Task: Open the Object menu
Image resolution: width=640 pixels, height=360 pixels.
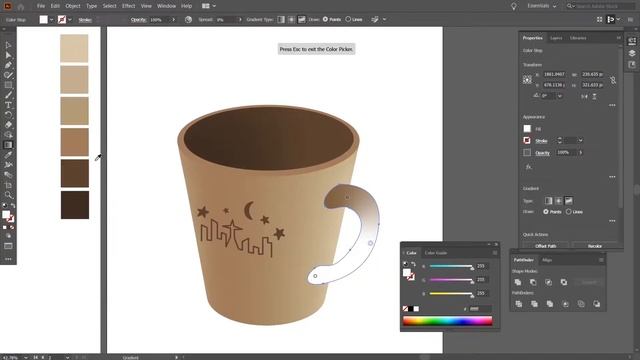Action: 73,6
